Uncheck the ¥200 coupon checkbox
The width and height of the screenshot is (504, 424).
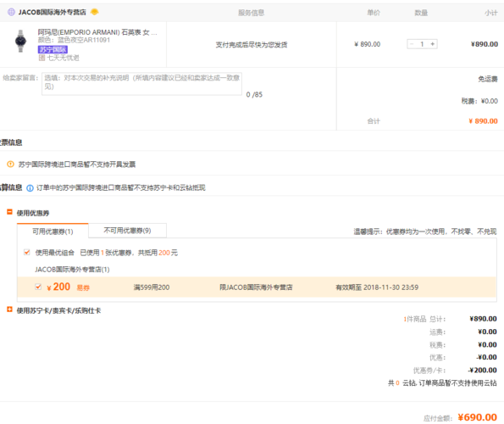coord(38,287)
